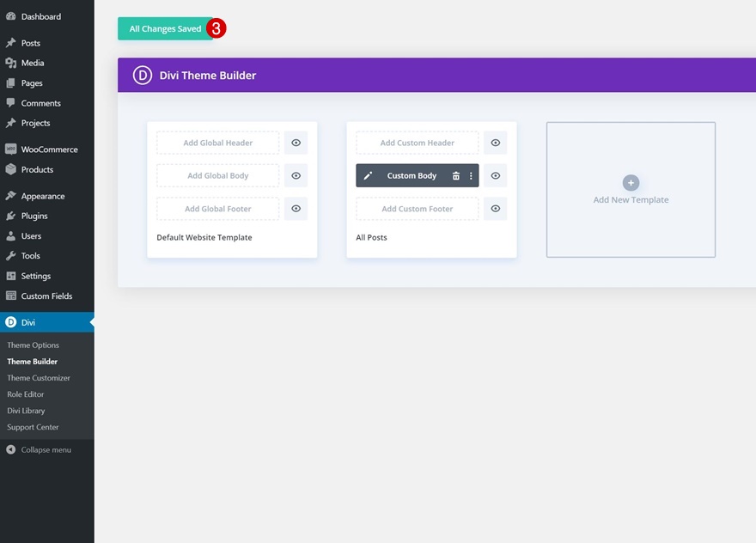Toggle visibility of Global Footer
The width and height of the screenshot is (756, 543).
click(296, 208)
